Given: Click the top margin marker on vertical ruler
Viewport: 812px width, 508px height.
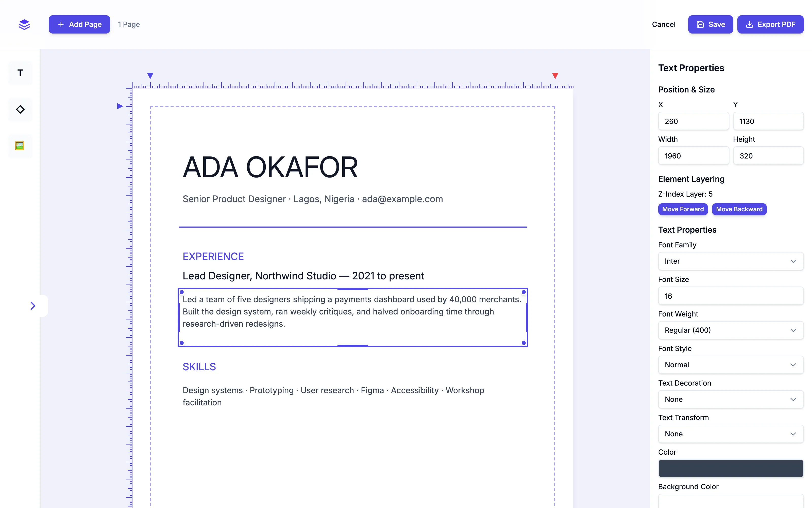Looking at the screenshot, I should pos(120,106).
